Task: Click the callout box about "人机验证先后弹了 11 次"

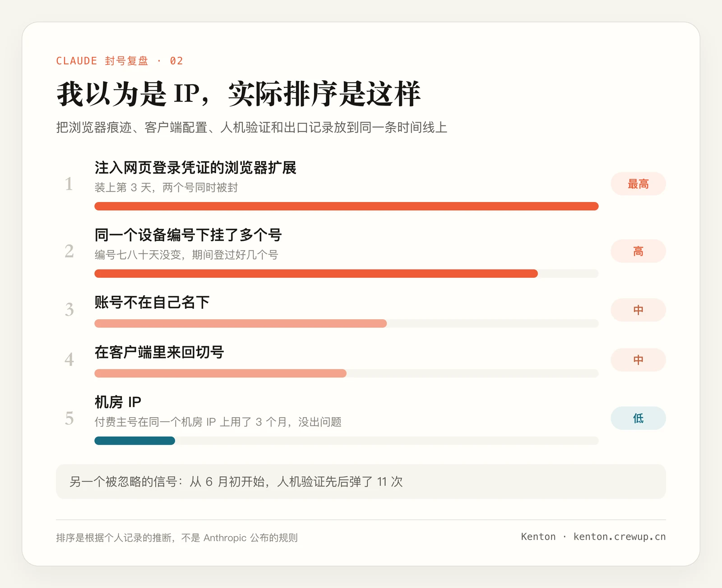Action: click(361, 482)
